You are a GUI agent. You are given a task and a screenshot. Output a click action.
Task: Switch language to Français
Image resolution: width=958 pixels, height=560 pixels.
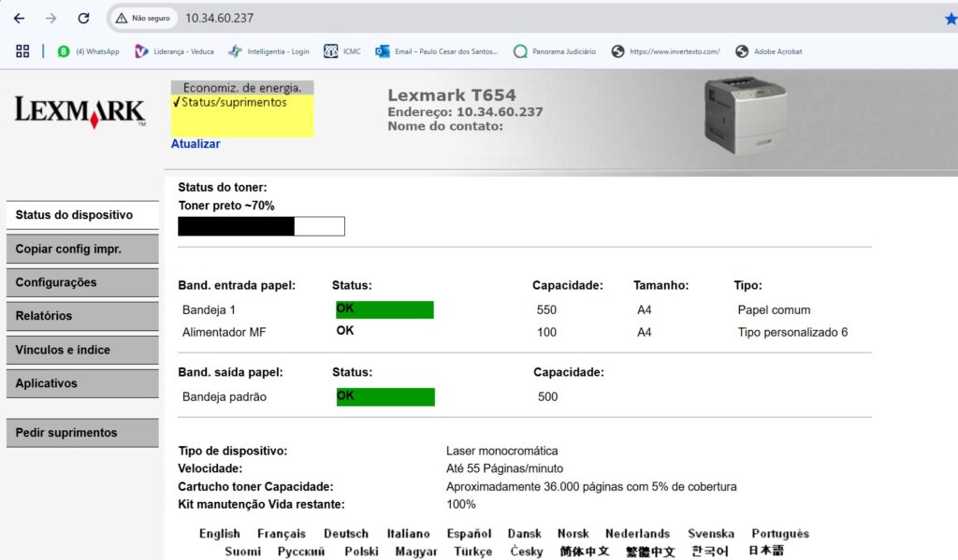coord(282,534)
